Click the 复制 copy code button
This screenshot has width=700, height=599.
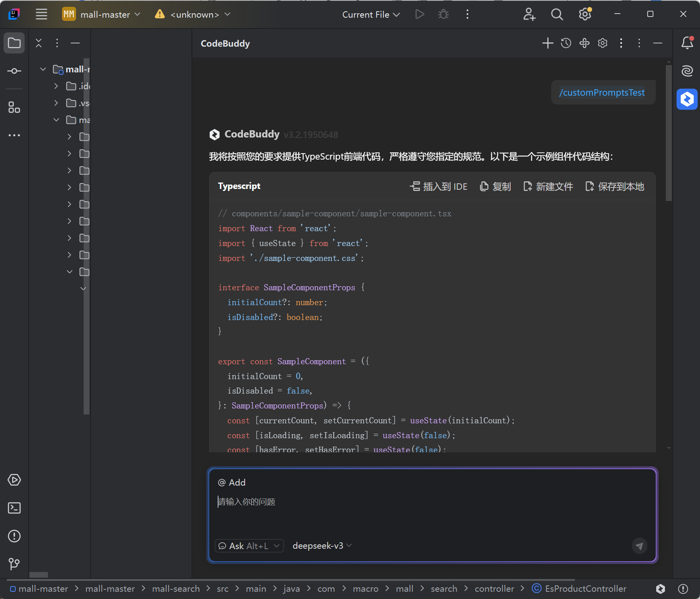tap(496, 187)
